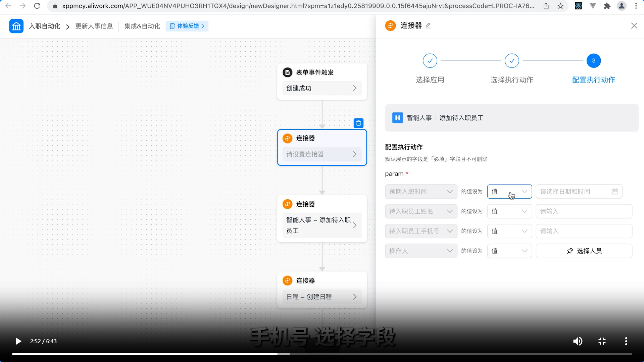Click 添加待入职员工 action label

(x=461, y=118)
